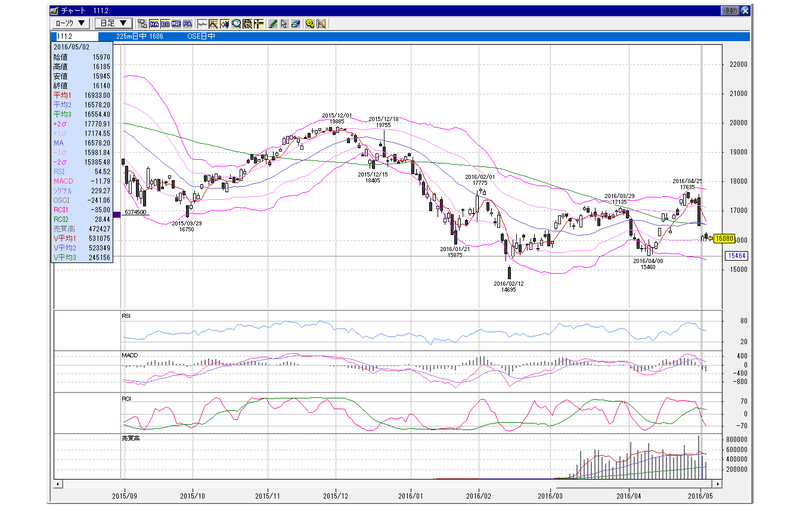
Task: Click the purple square volume marker
Action: [117, 215]
